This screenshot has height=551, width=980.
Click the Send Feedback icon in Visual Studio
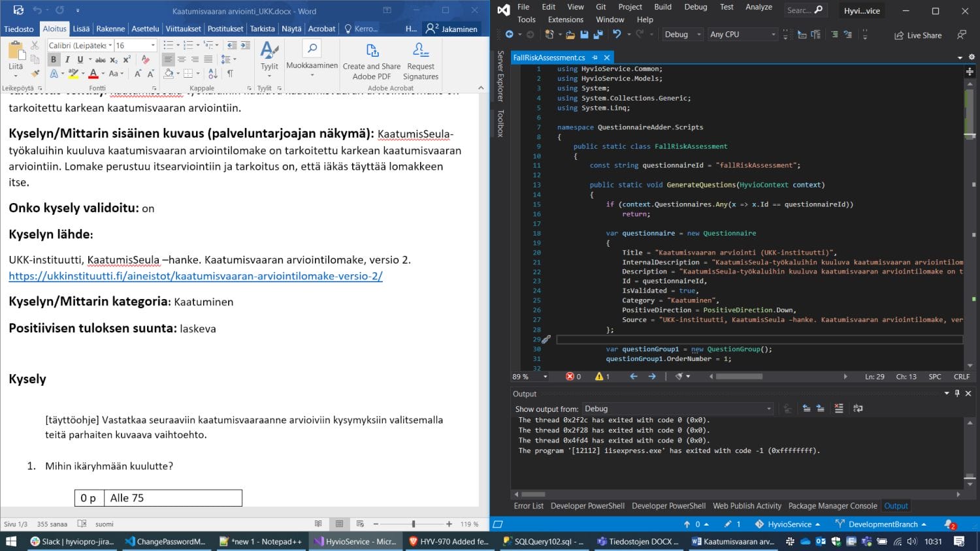click(961, 35)
